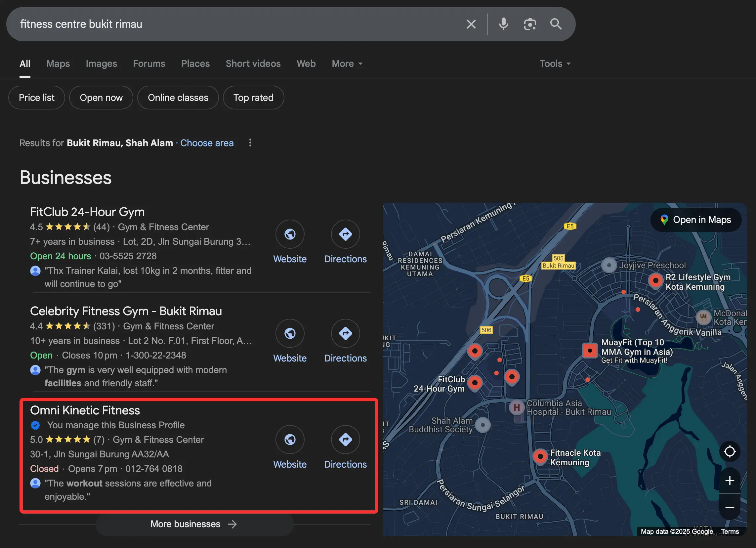Toggle the Price list filter chip
This screenshot has width=756, height=548.
pyautogui.click(x=37, y=98)
